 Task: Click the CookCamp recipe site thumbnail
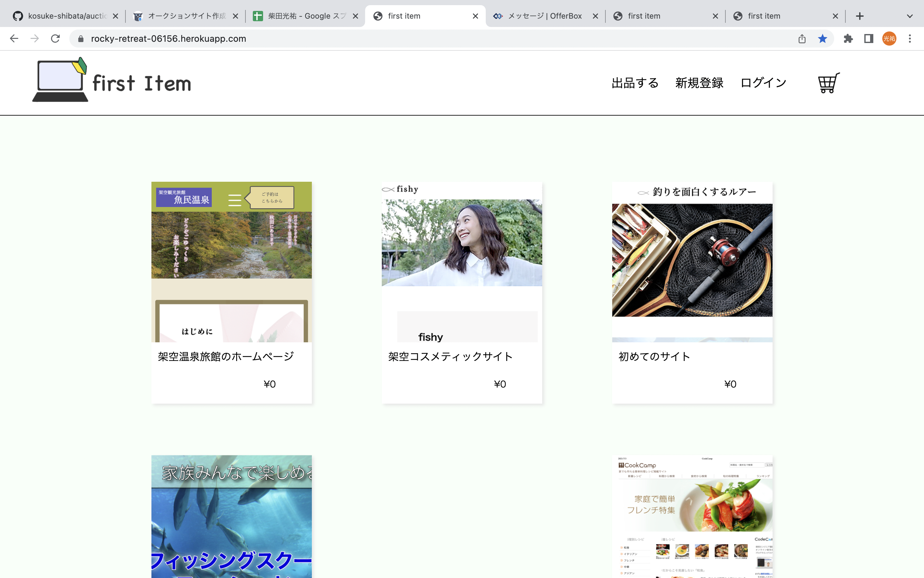692,516
